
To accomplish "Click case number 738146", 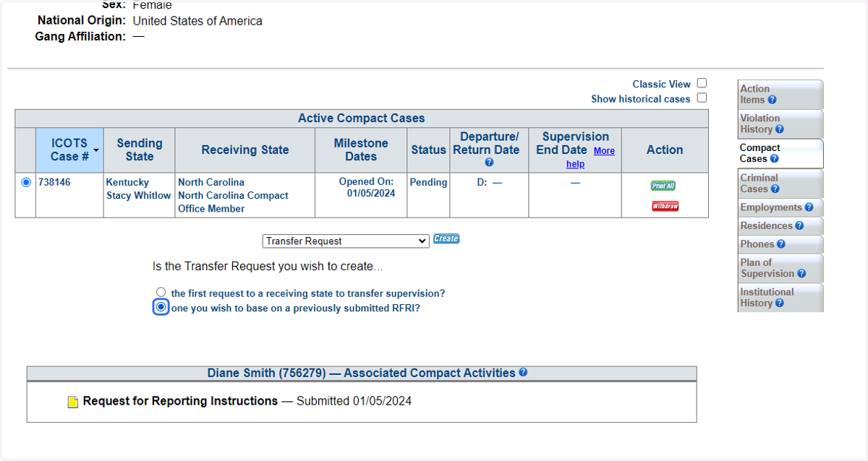I will coord(54,183).
